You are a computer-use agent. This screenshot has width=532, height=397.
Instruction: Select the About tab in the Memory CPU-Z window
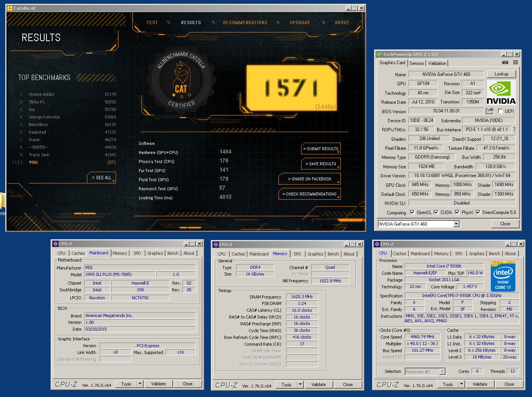coord(349,254)
